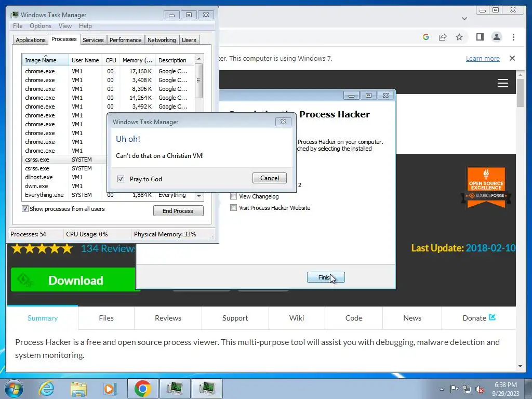Click the muted volume tray icon

[480, 389]
